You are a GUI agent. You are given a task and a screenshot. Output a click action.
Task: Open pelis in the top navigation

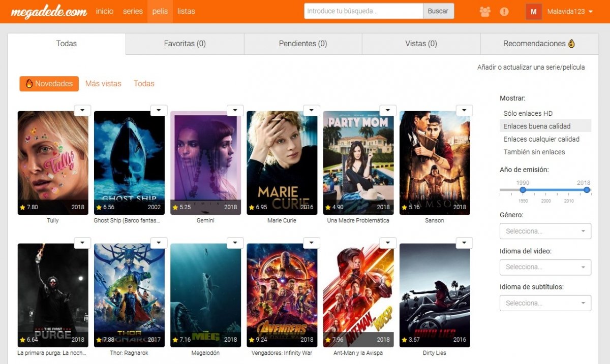pos(160,11)
